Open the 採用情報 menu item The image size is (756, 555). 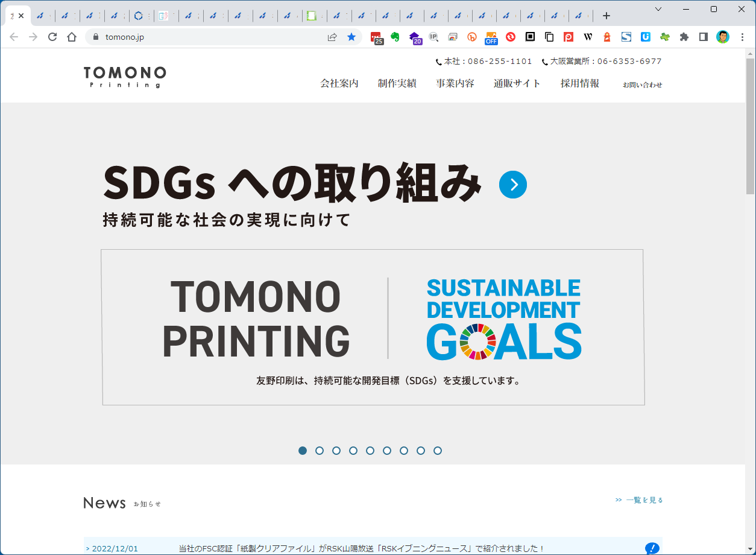click(579, 84)
